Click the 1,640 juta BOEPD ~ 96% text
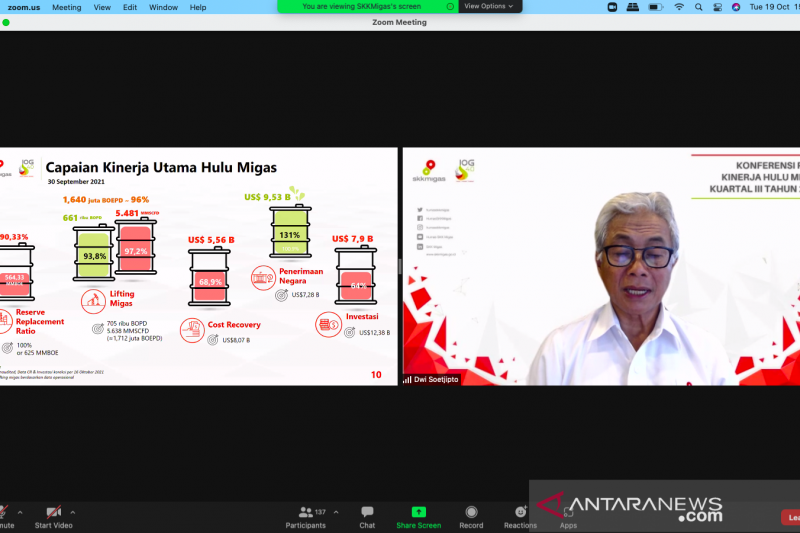800x533 pixels. [106, 199]
